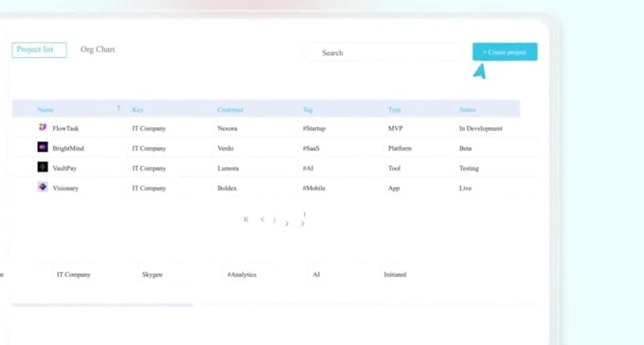The height and width of the screenshot is (345, 644).
Task: Open the Visionary project icon
Action: coord(43,187)
